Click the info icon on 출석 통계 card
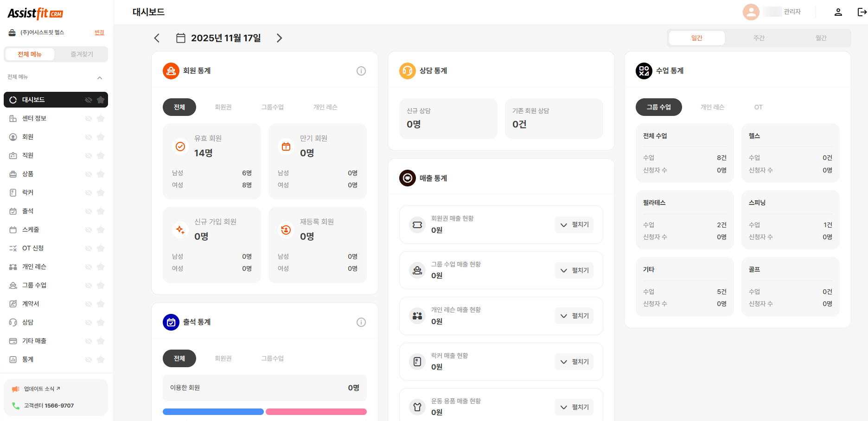The image size is (868, 421). [361, 322]
